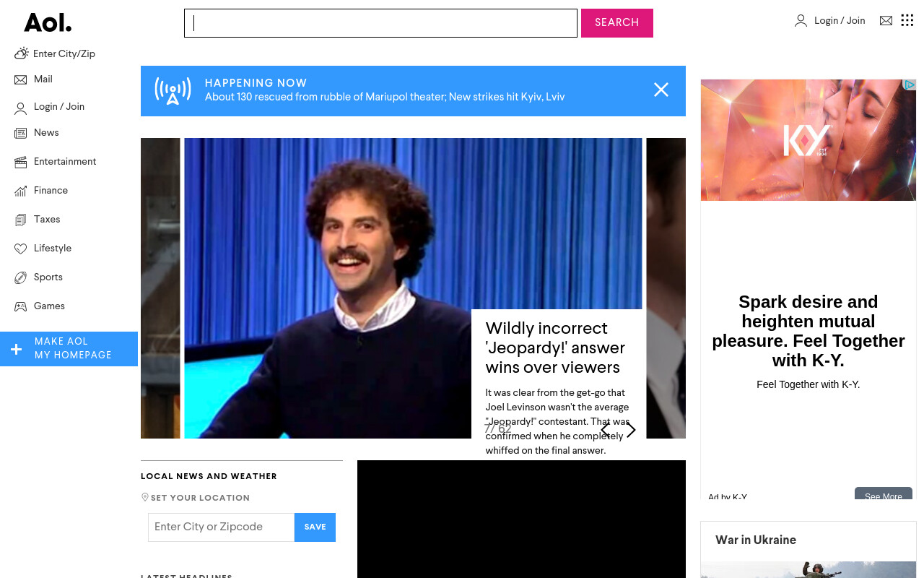Click the plus icon beside Make AOL My Homepage
Viewport: 924px width, 578px height.
(17, 350)
